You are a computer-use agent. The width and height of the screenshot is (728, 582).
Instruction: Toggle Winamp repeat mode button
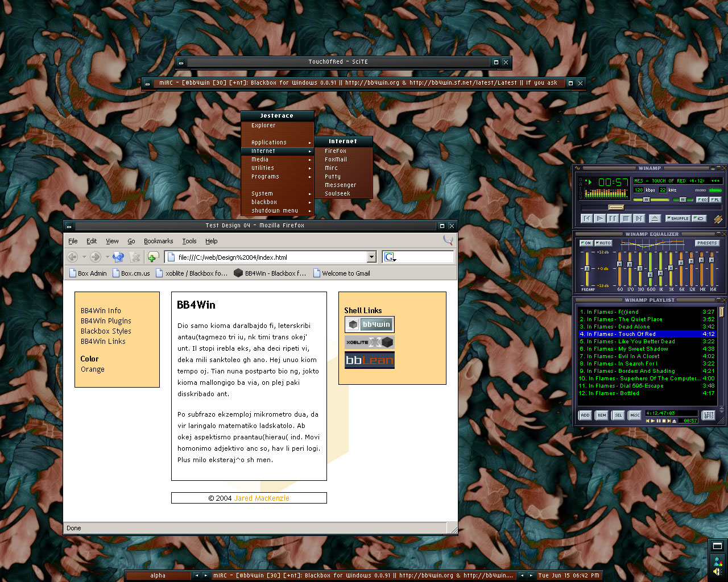click(x=699, y=218)
